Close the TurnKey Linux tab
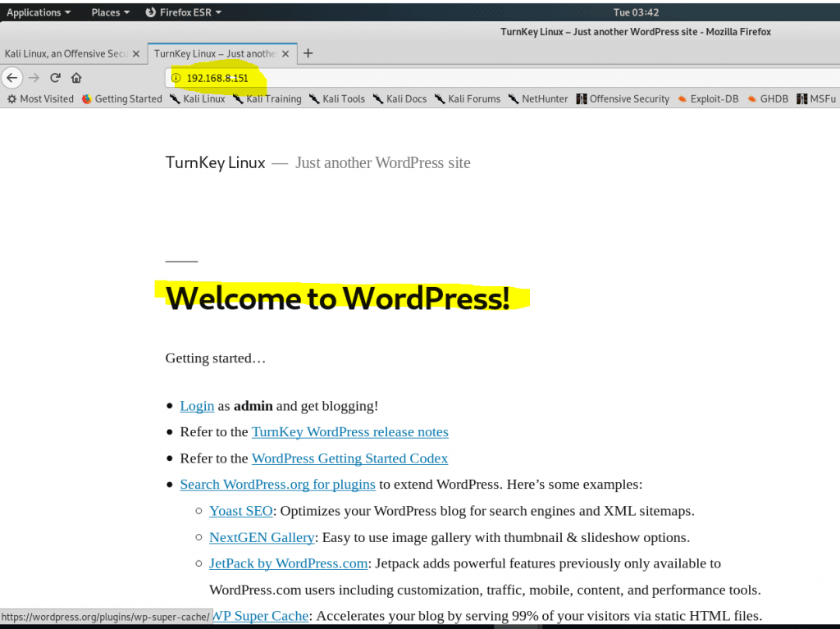 pyautogui.click(x=285, y=53)
